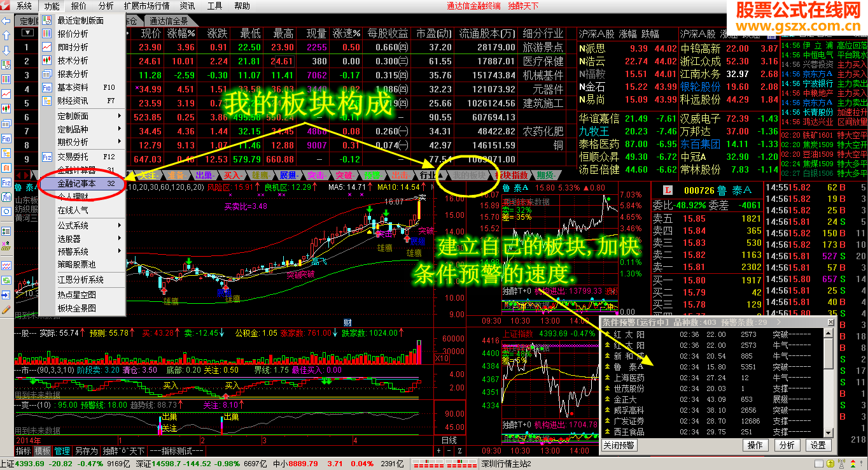Click the back arrow icon in left sidebar
Viewport: 868px width, 470px height.
[x=6, y=21]
